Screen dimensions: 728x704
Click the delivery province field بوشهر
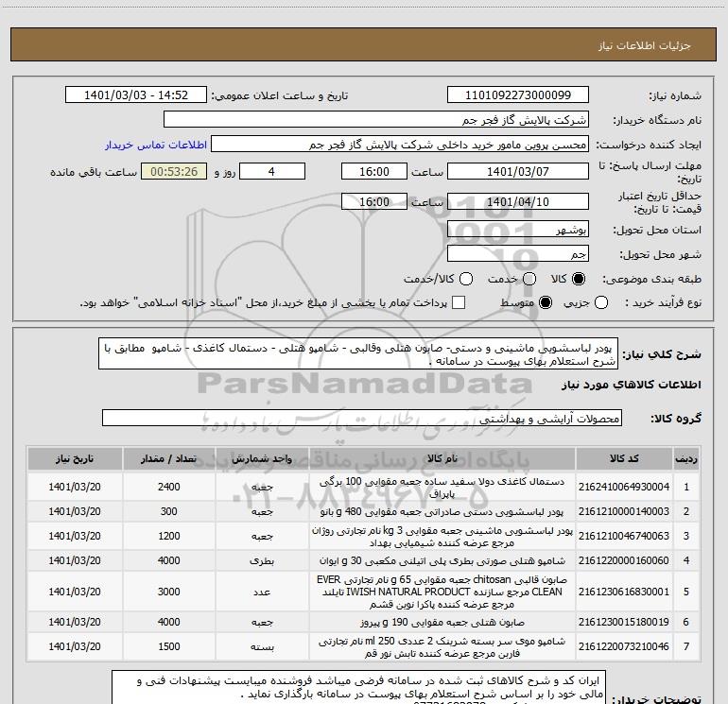tap(518, 229)
